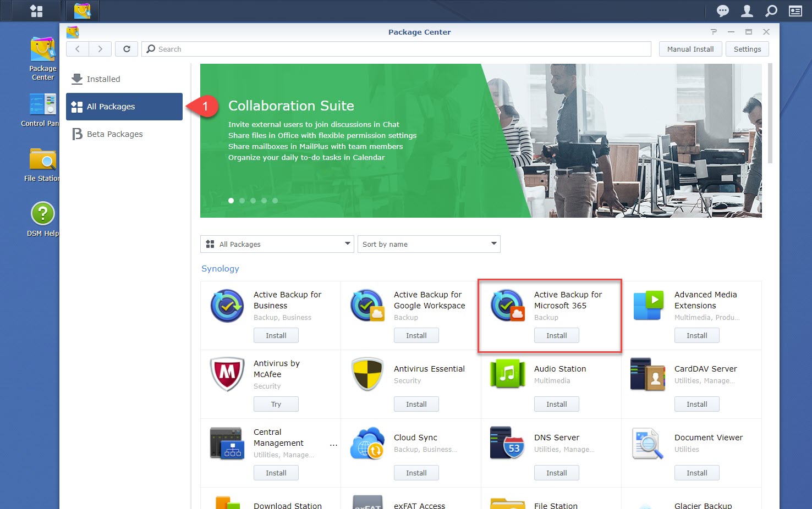This screenshot has width=812, height=509.
Task: Go forward in Package Center
Action: coord(100,49)
